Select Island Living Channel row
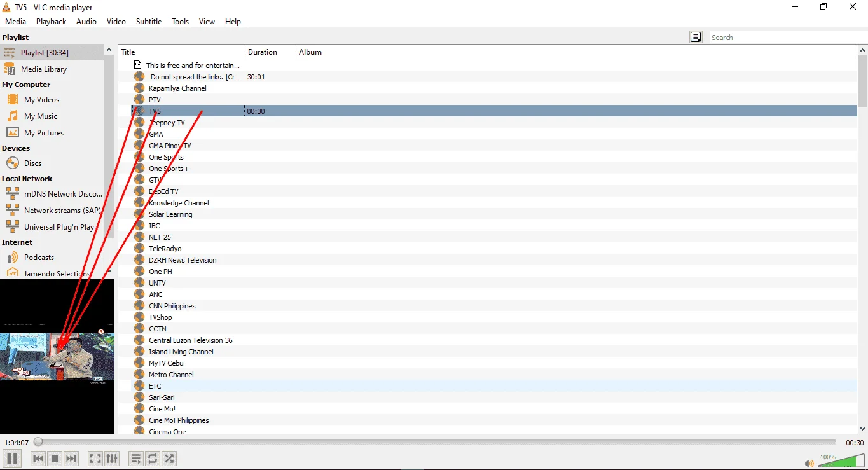Viewport: 868px width, 470px height. [494, 352]
